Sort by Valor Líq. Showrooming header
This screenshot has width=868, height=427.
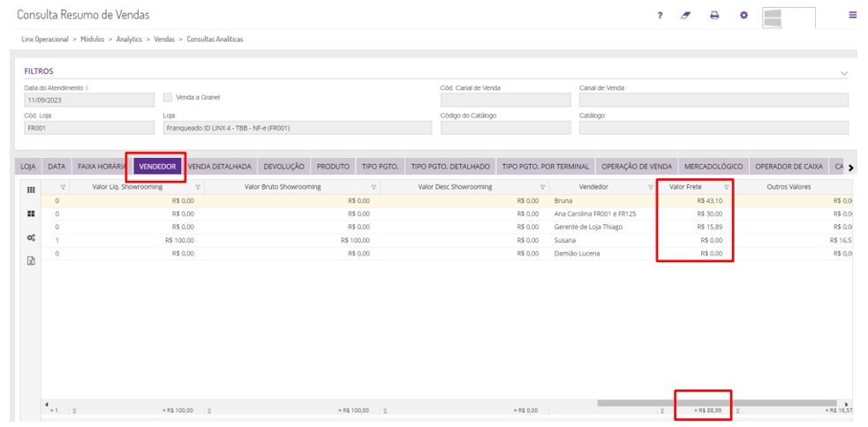click(x=127, y=187)
